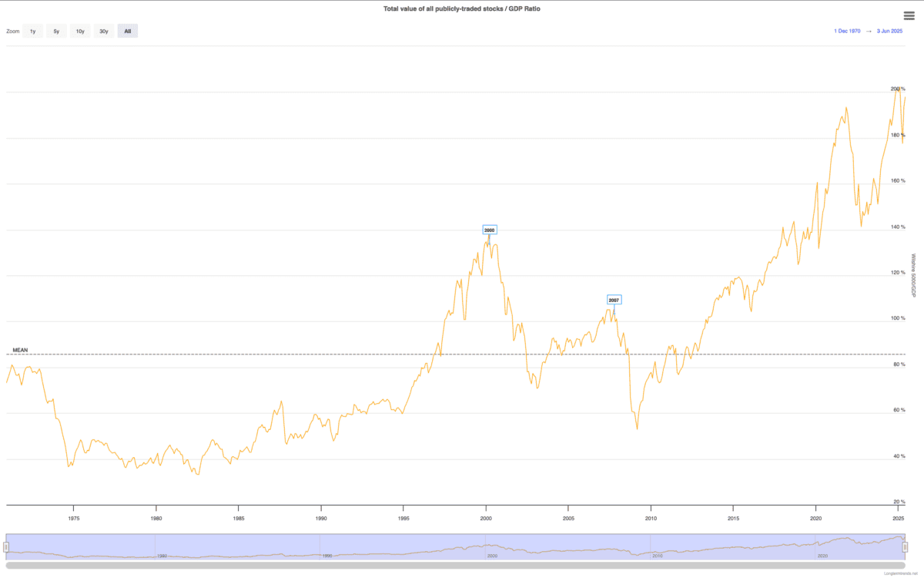The width and height of the screenshot is (924, 578).
Task: Click the 2007 peak flag marker
Action: point(614,299)
